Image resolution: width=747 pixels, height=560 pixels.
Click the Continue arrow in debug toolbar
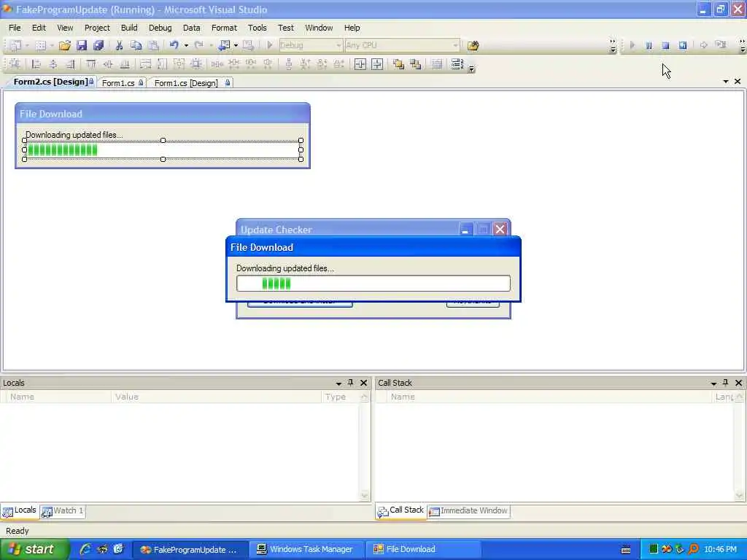point(632,45)
